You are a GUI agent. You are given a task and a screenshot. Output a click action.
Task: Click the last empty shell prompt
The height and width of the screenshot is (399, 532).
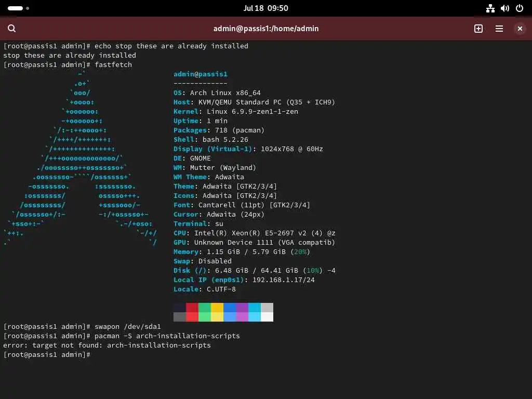pyautogui.click(x=47, y=354)
